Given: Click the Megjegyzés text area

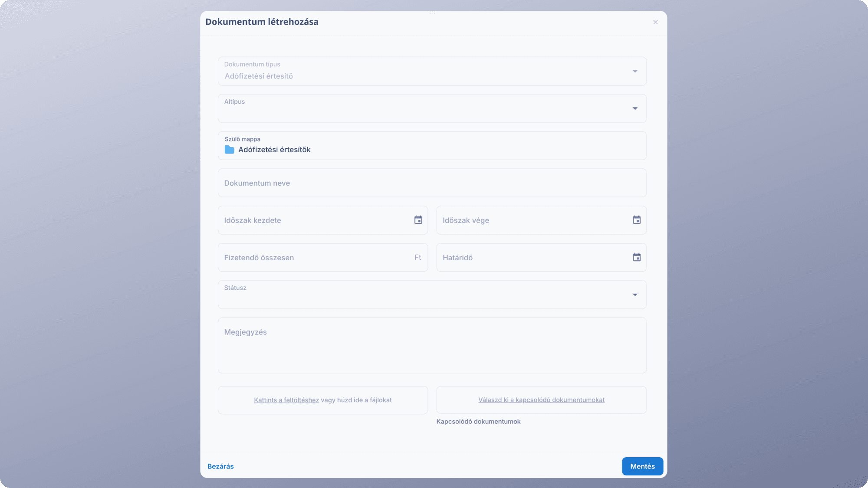Looking at the screenshot, I should pyautogui.click(x=432, y=345).
